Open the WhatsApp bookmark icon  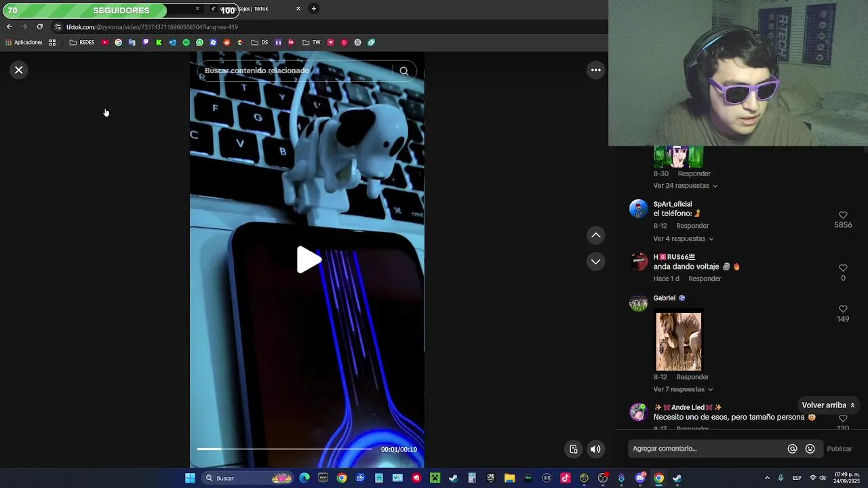pos(199,42)
